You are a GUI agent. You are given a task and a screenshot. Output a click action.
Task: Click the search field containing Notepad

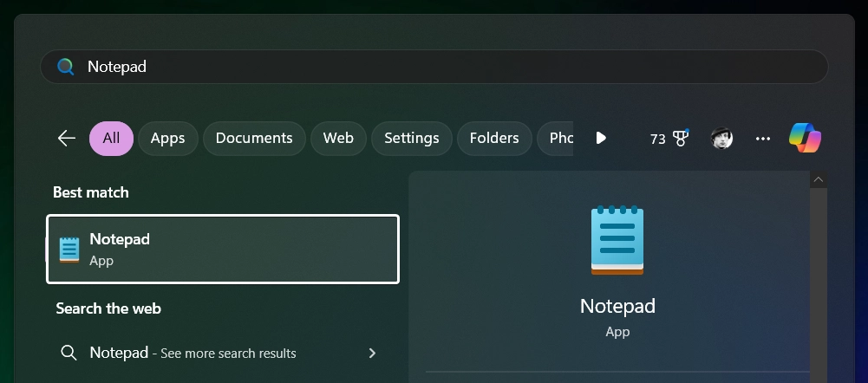(x=434, y=67)
